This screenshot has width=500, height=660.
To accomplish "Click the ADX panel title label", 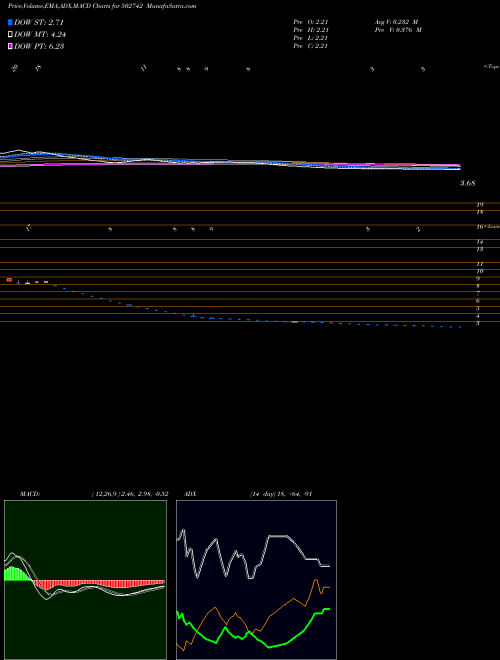I will point(189,494).
